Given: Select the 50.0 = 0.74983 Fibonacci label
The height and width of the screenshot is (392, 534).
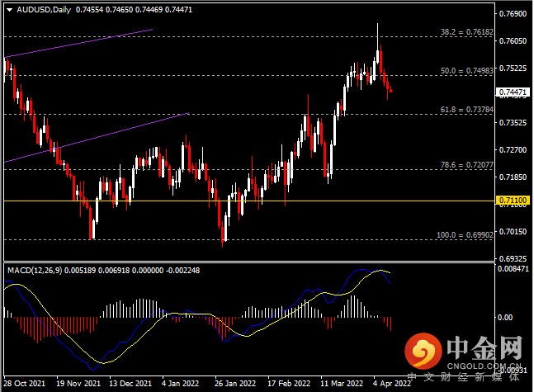Looking at the screenshot, I should [467, 71].
